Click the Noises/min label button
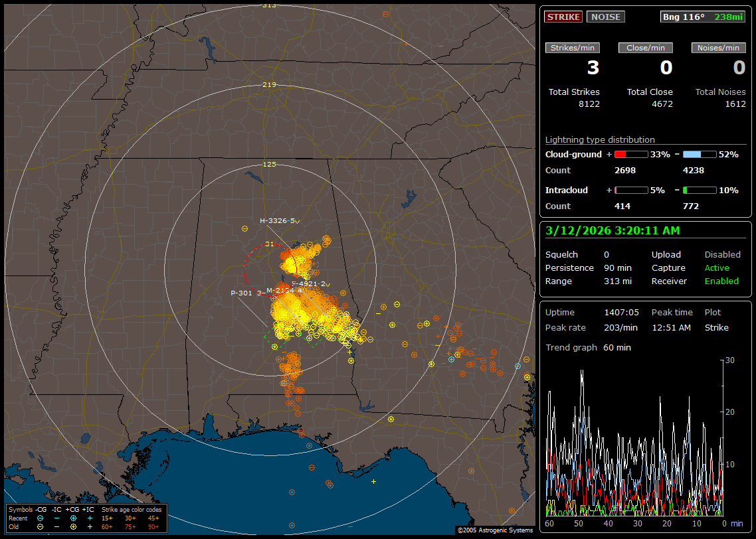 point(718,48)
